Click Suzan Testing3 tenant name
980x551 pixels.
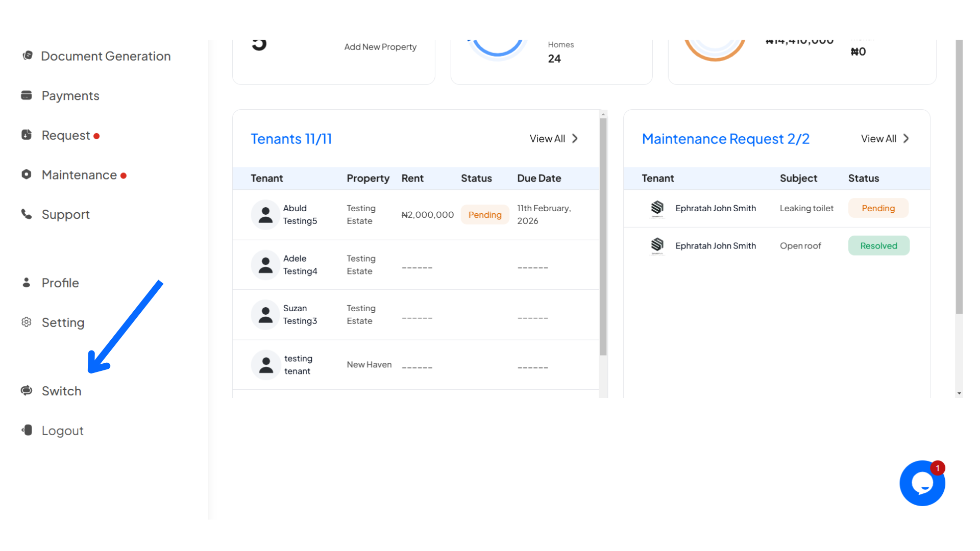pyautogui.click(x=300, y=315)
